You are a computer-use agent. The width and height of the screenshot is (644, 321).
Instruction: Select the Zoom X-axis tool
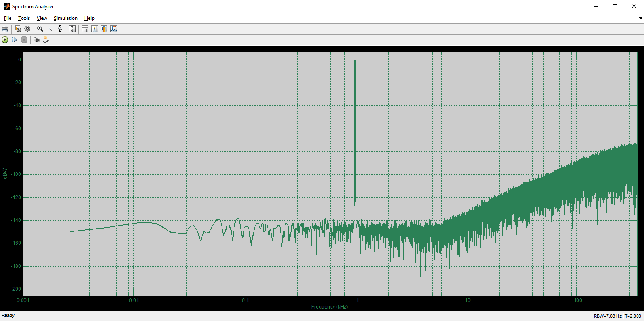pos(50,29)
